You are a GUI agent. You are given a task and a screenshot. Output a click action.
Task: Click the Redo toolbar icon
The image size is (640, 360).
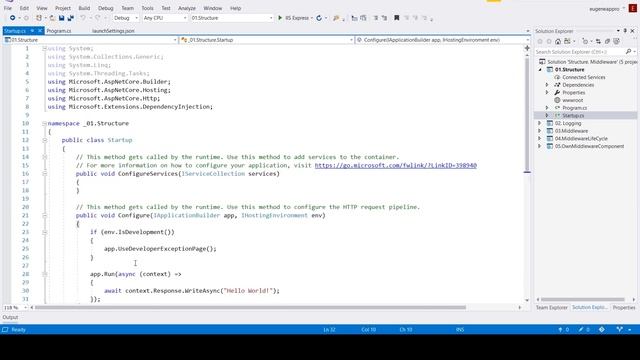[98, 18]
